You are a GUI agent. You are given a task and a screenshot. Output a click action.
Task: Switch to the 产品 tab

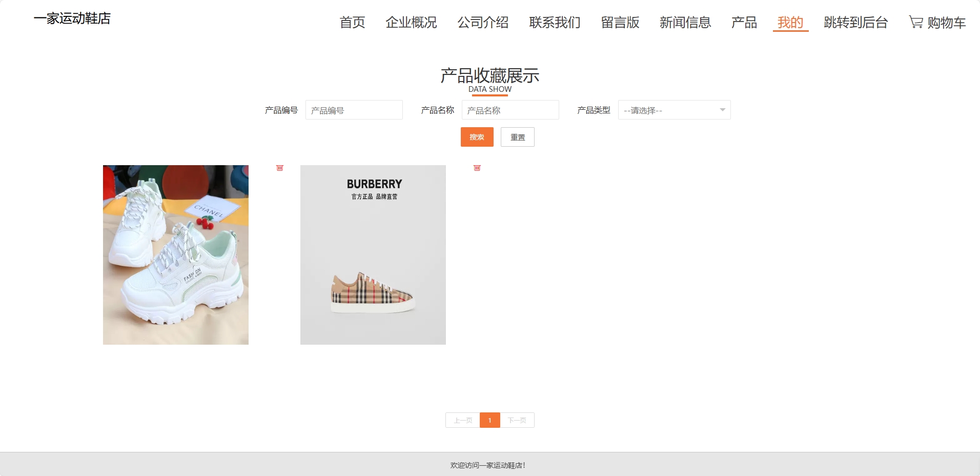[x=744, y=23]
